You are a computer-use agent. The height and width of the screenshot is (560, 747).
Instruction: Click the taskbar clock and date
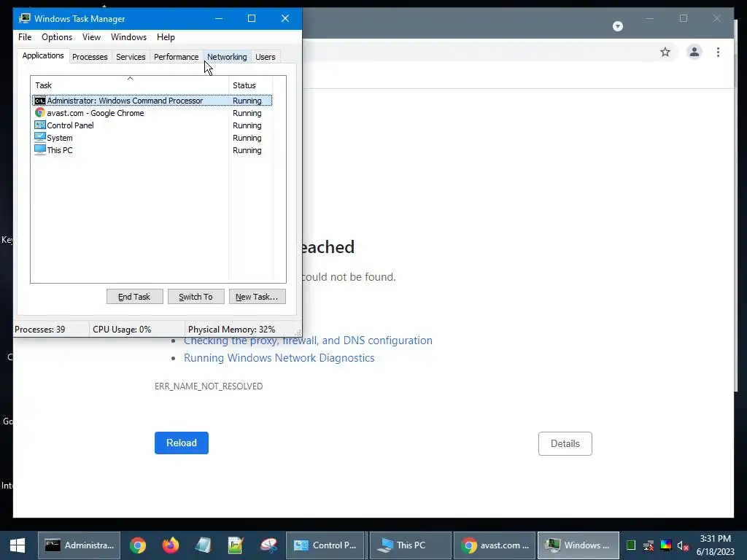click(x=715, y=545)
